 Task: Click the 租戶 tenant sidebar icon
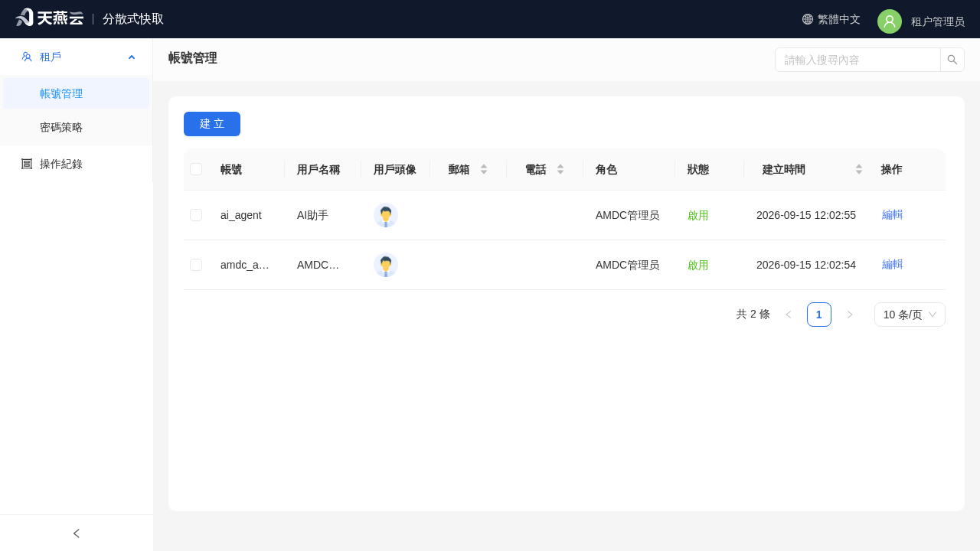coord(27,57)
